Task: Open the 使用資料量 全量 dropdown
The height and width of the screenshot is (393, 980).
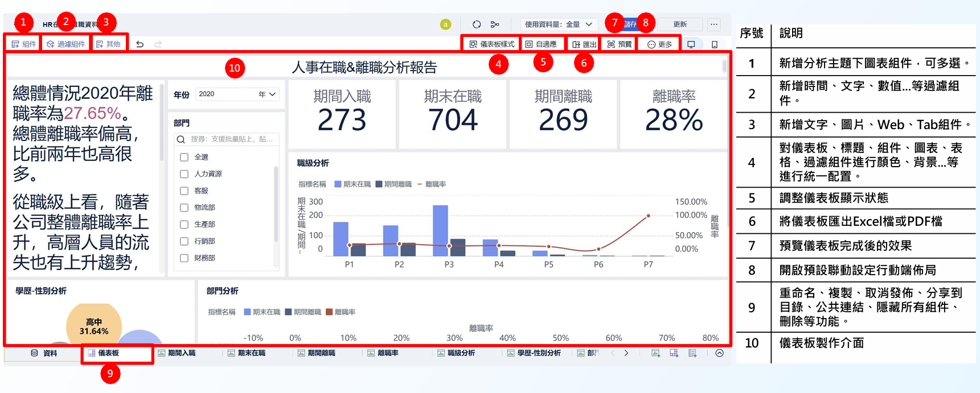Action: pos(559,24)
